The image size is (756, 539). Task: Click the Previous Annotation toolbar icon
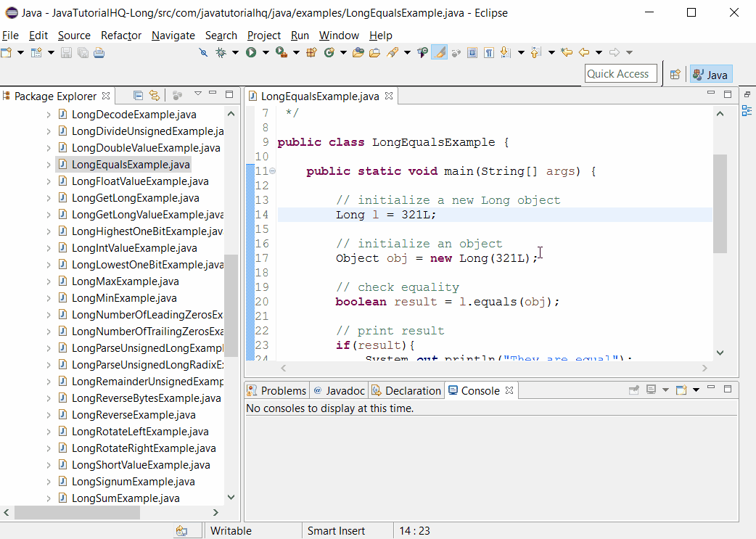click(535, 52)
